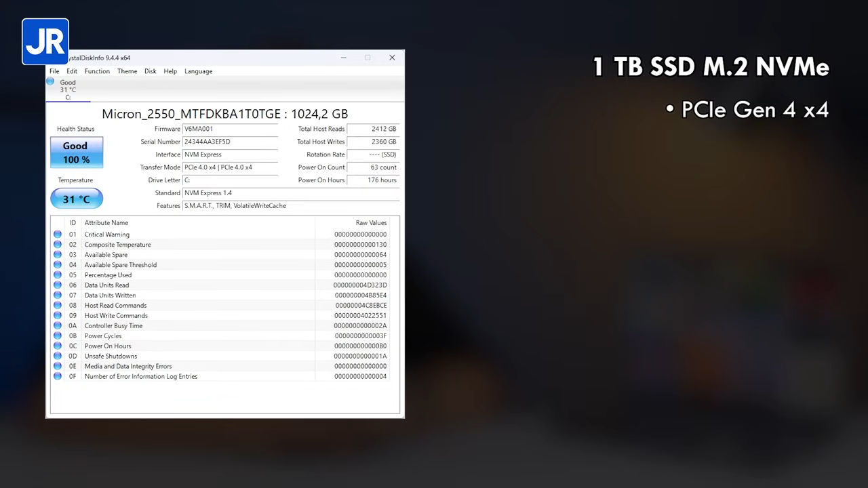Click the disk status orb above drive C:
The width and height of the screenshot is (868, 488).
point(50,82)
